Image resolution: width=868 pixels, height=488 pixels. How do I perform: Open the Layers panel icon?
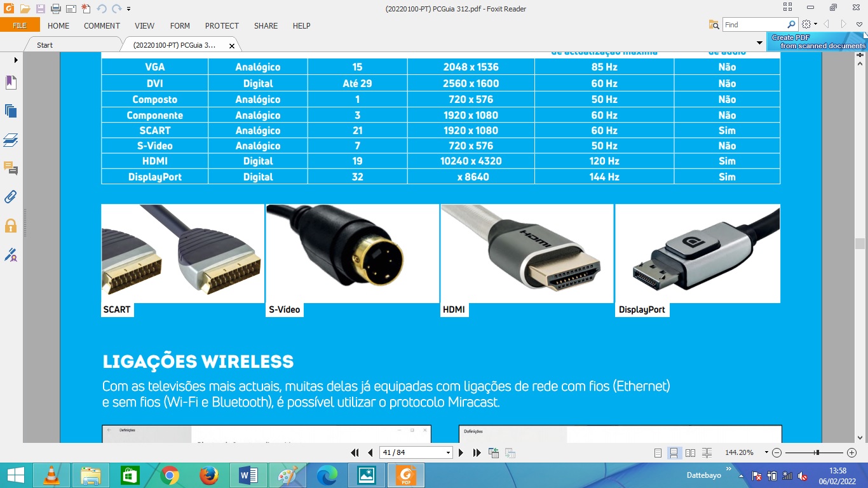pos(11,140)
